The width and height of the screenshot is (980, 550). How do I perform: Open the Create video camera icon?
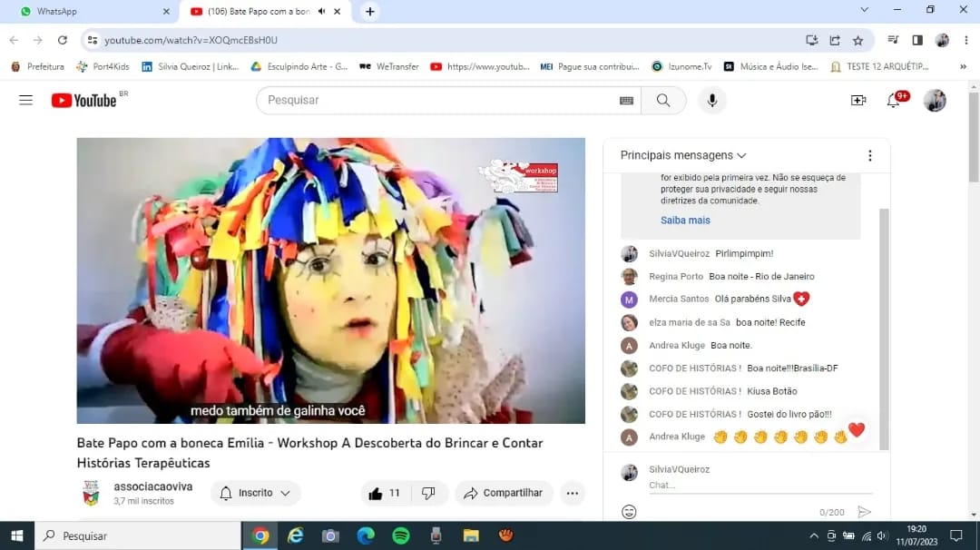coord(857,101)
